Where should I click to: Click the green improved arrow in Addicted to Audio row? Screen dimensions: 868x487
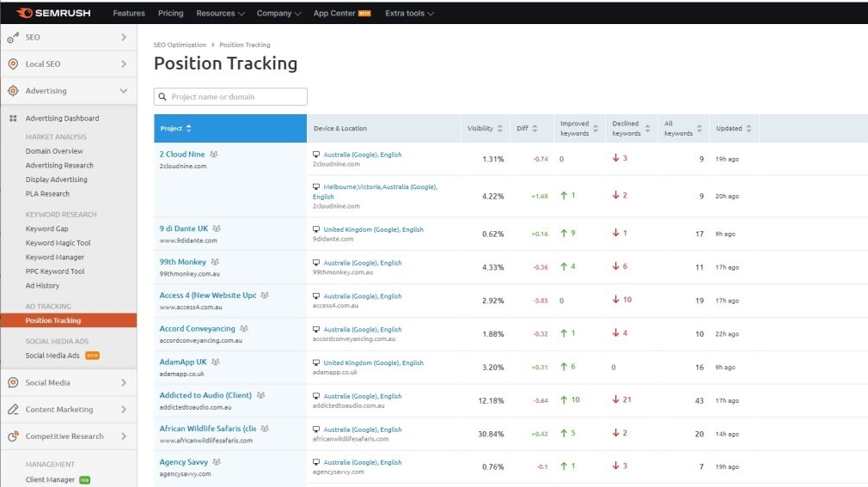tap(564, 399)
